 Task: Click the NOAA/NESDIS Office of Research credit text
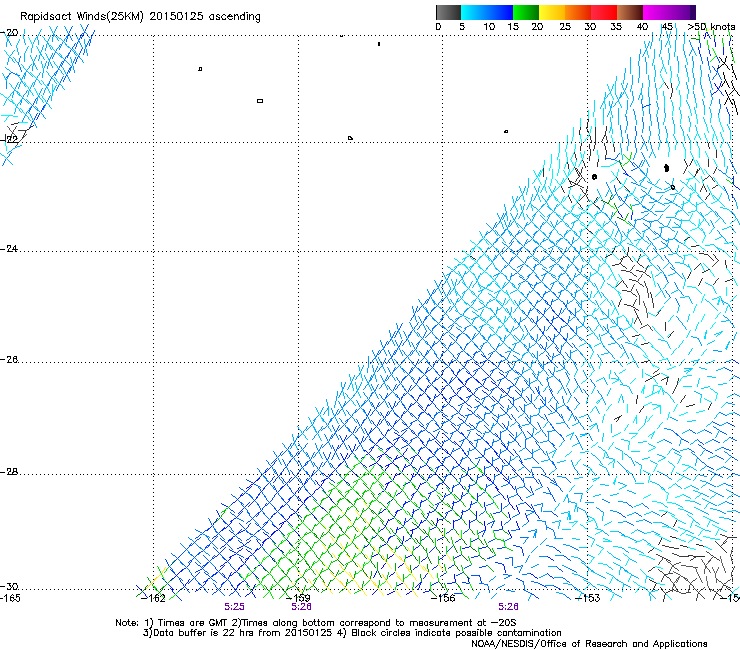coord(589,643)
